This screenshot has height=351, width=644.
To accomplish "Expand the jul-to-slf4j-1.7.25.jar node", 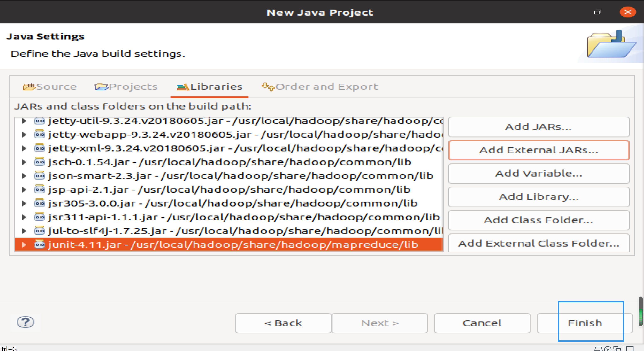I will pos(24,231).
